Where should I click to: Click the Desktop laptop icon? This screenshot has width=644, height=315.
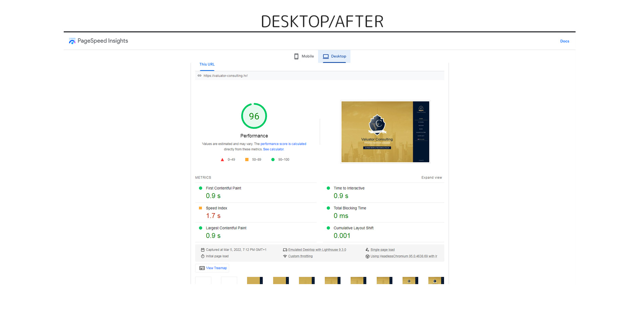coord(326,56)
